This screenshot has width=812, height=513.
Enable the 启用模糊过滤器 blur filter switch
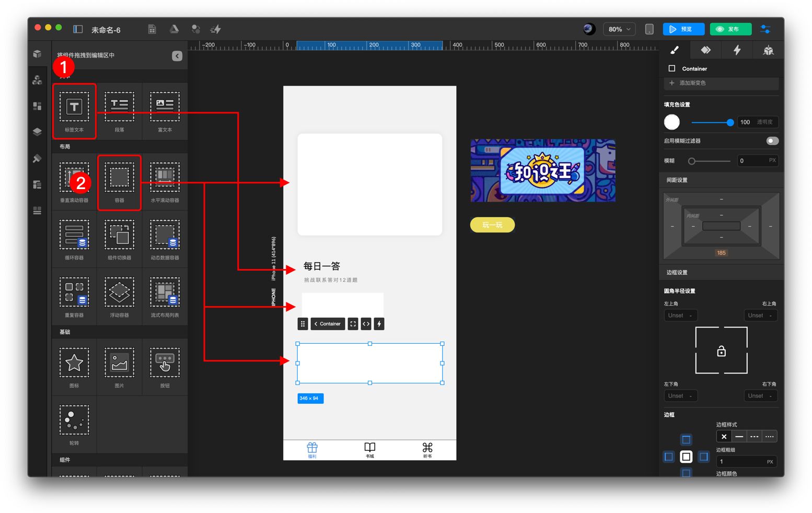click(772, 141)
